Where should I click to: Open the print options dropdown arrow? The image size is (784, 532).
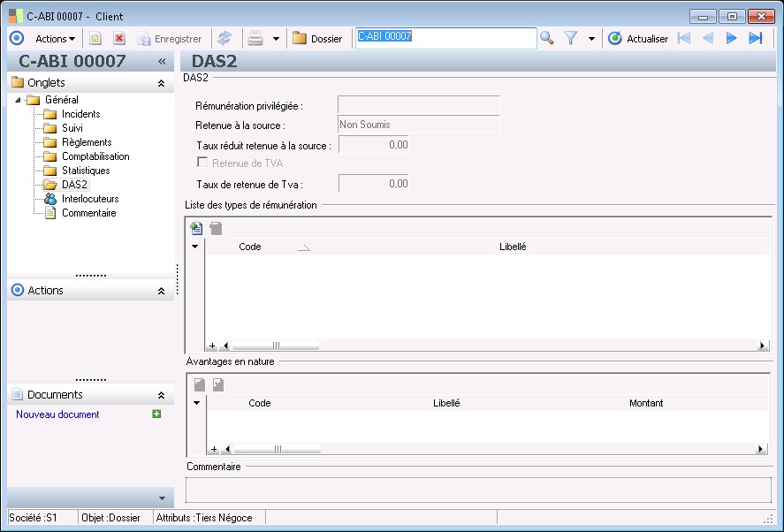tap(276, 39)
